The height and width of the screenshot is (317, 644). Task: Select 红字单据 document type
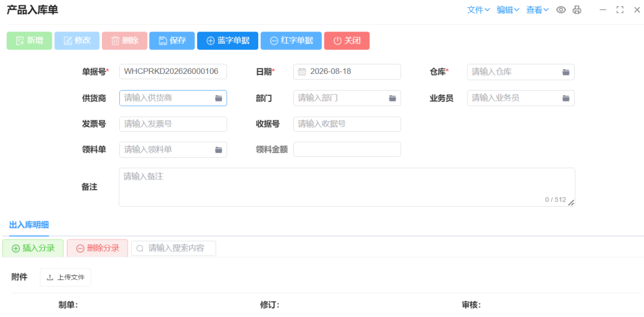tap(291, 41)
